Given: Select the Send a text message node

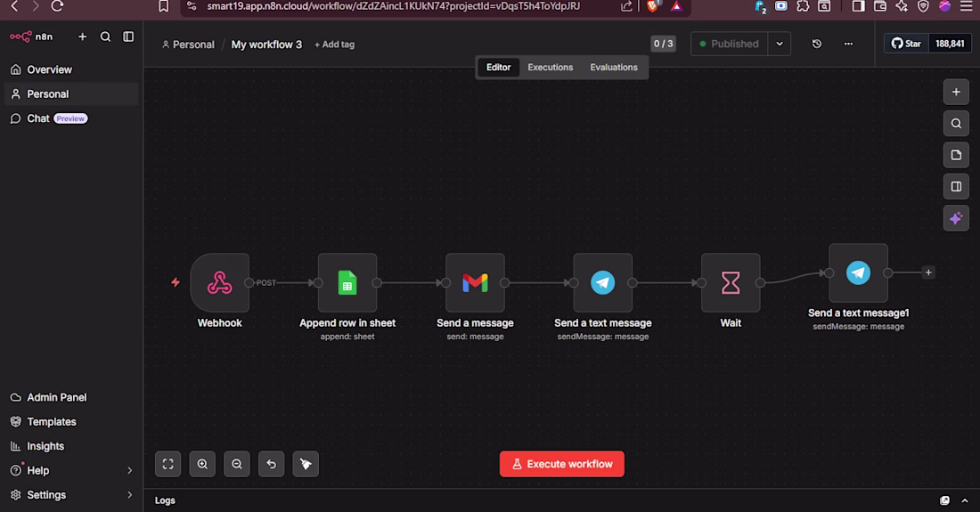Looking at the screenshot, I should (603, 283).
